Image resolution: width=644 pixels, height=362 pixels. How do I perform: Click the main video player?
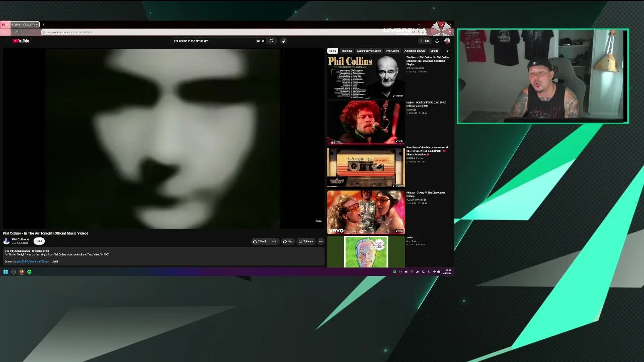[163, 138]
